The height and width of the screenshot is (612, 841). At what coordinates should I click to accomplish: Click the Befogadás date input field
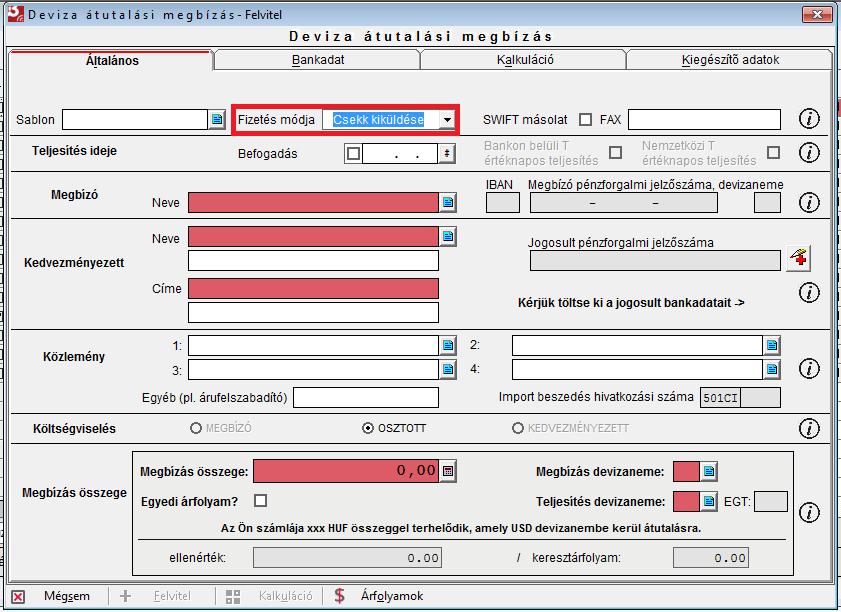400,153
